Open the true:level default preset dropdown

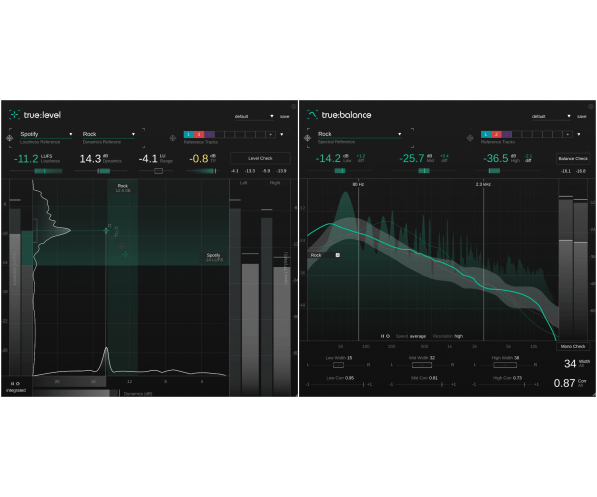pos(254,116)
